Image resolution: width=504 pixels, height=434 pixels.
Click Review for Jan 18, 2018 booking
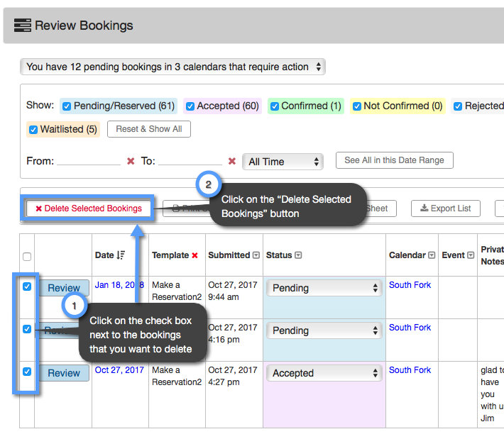coord(64,288)
